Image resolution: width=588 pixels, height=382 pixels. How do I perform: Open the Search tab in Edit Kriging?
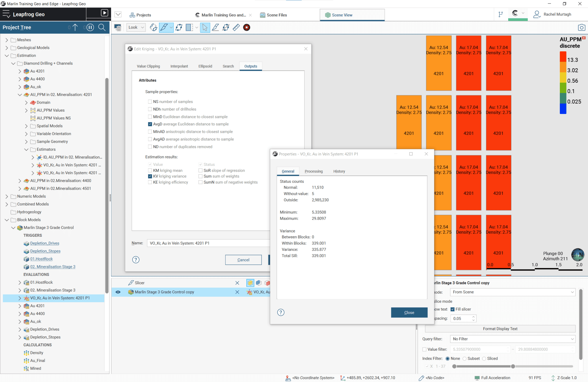[228, 66]
